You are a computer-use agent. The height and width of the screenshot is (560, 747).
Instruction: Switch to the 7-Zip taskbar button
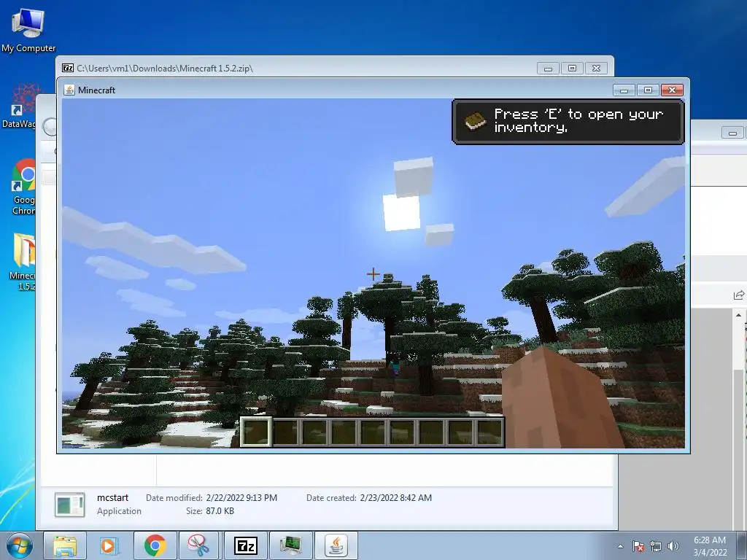(245, 545)
